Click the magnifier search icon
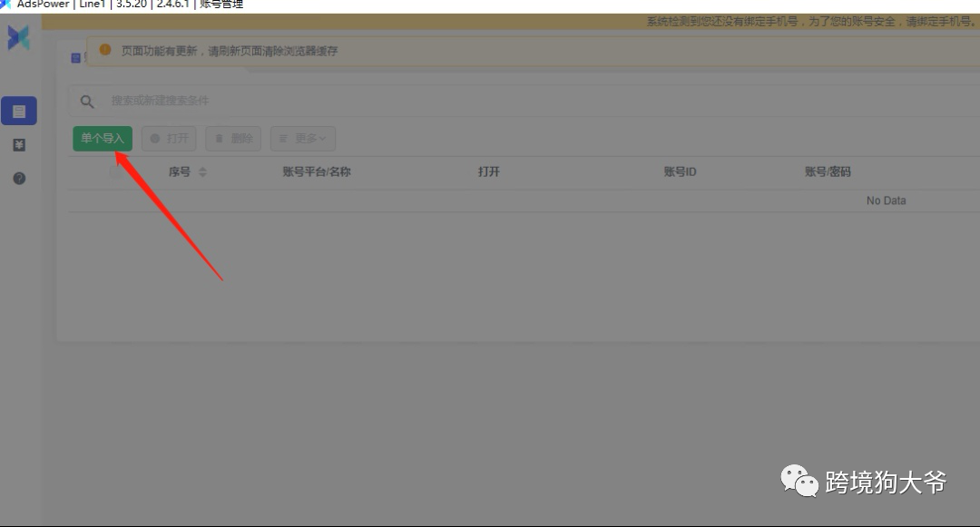 click(87, 101)
